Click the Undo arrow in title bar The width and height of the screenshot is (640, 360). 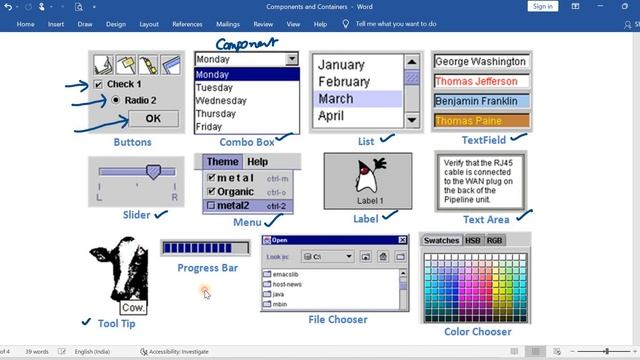click(8, 7)
